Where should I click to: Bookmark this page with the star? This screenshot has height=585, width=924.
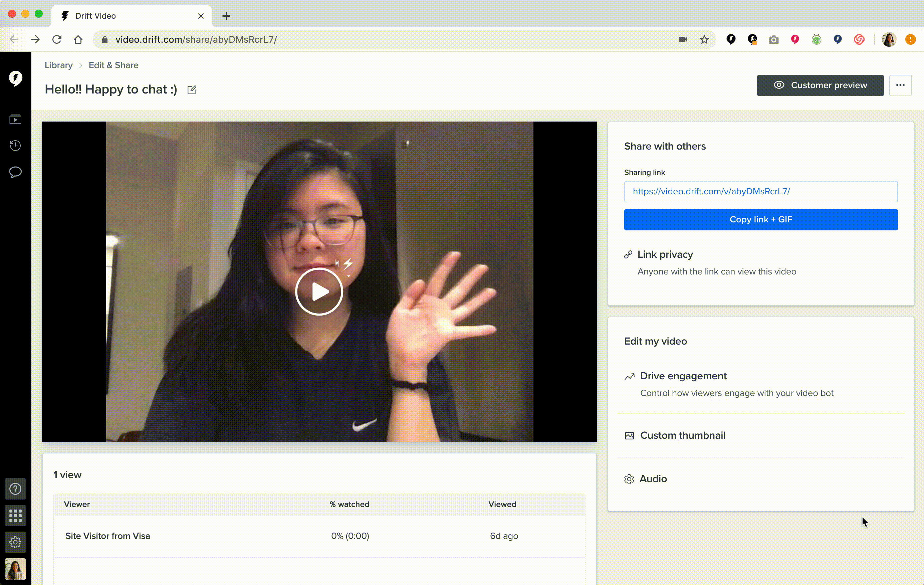pos(704,39)
